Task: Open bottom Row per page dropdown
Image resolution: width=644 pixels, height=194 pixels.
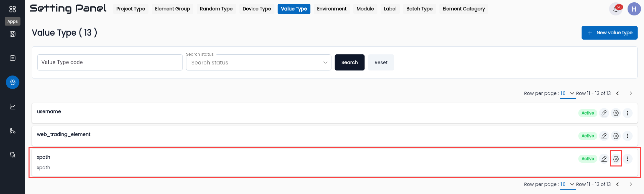Action: coord(567,184)
